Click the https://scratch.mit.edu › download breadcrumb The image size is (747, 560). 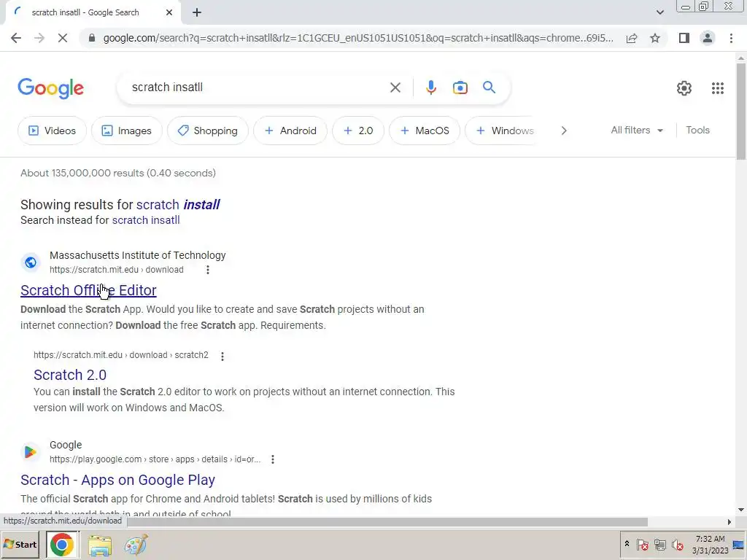[116, 270]
